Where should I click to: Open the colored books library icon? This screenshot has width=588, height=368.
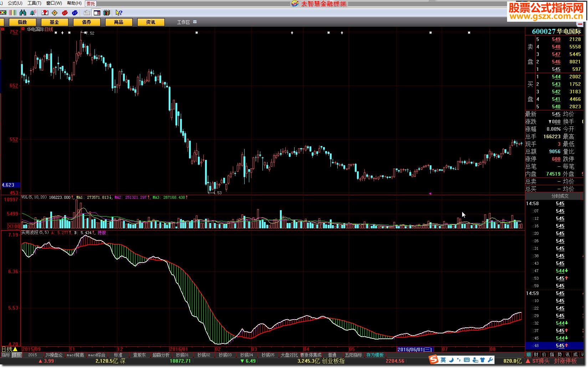(x=107, y=13)
